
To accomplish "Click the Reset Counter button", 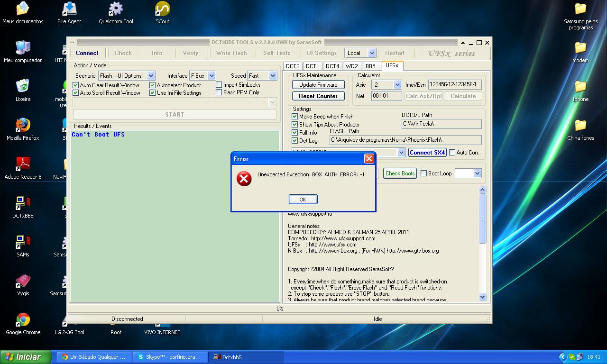I will pos(318,96).
